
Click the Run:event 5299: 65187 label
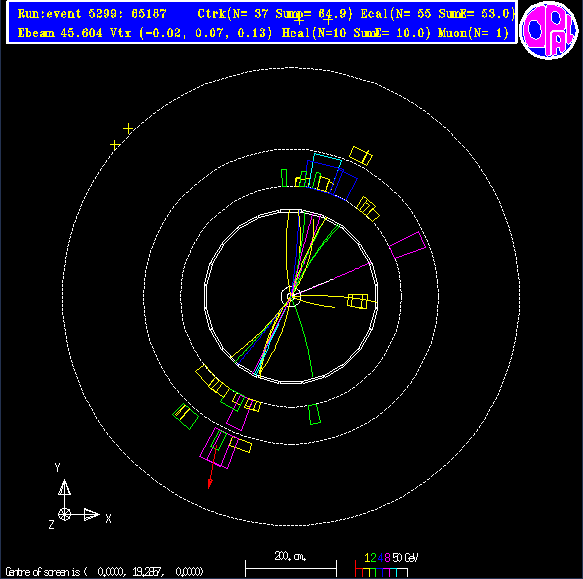pos(92,14)
